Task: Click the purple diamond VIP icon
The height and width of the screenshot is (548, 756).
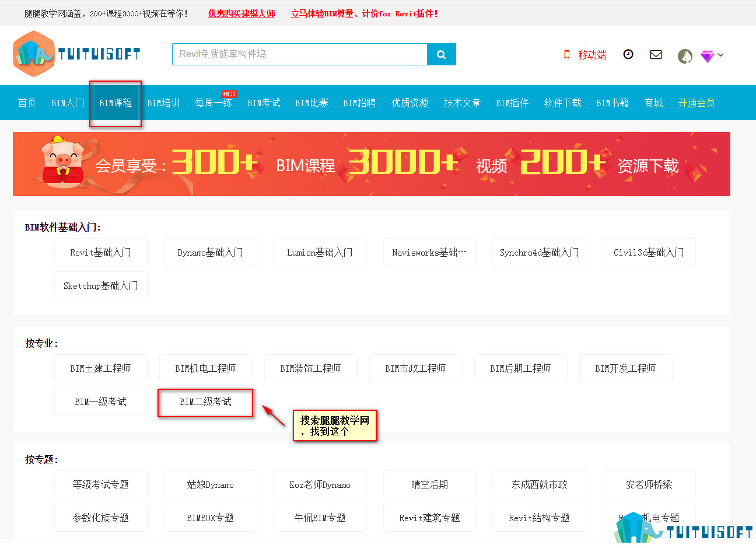Action: tap(708, 56)
